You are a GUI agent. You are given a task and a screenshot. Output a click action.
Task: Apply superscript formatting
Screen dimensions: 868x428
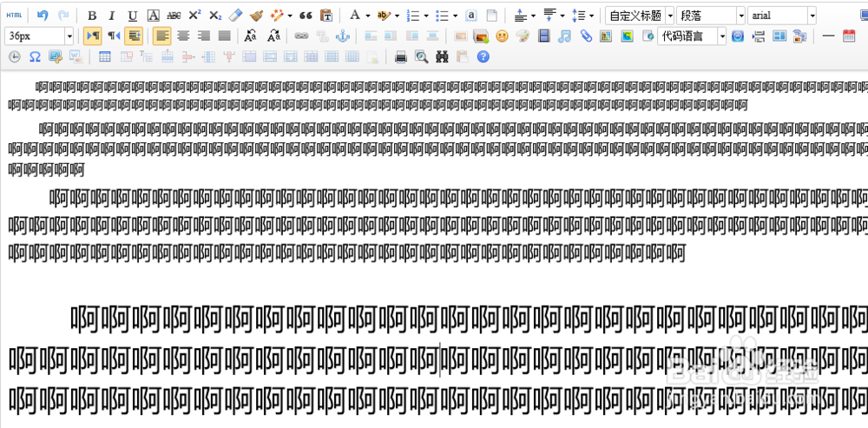coord(194,16)
